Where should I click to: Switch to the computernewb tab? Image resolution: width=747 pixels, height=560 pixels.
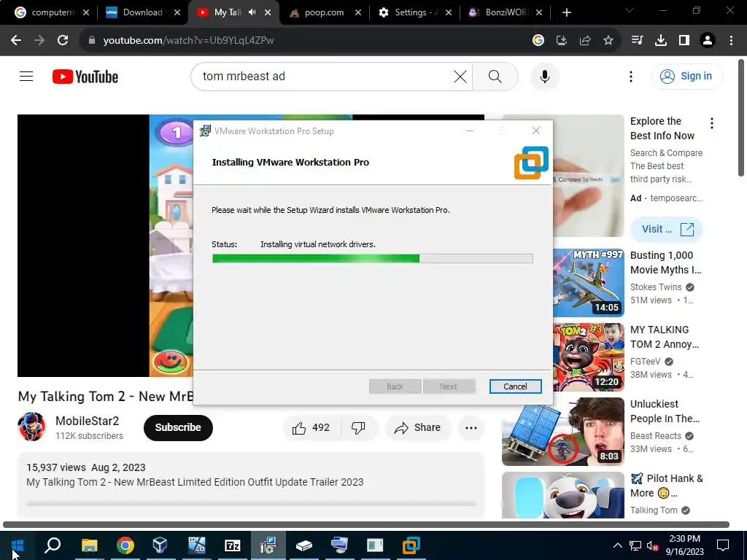[x=53, y=12]
